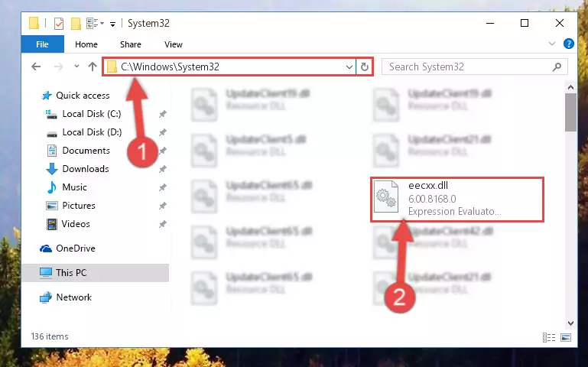Click the New folder icon in title bar
This screenshot has height=367, width=588.
pos(76,23)
